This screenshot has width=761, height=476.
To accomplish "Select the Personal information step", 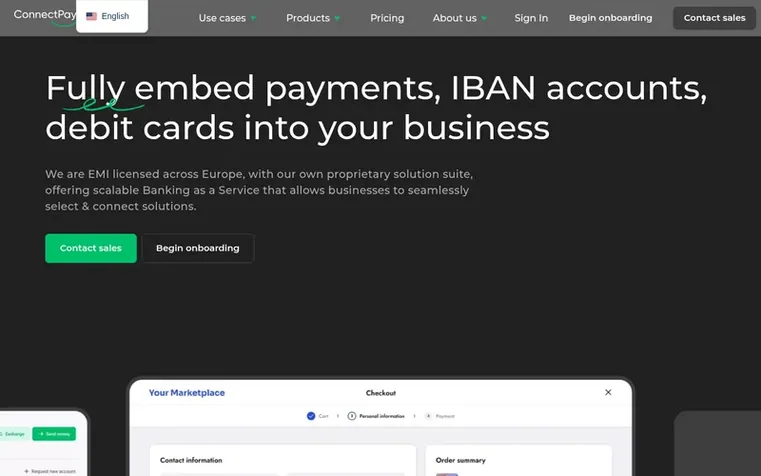I will tap(376, 416).
